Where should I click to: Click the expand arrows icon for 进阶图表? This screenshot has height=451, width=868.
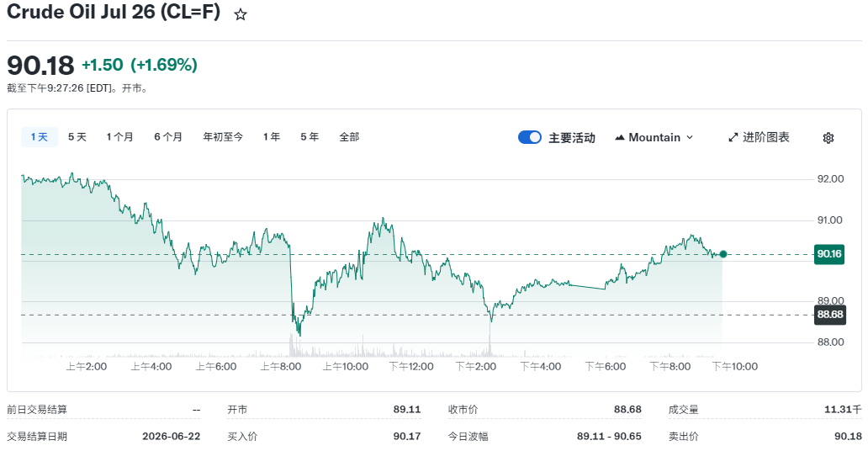click(x=733, y=137)
